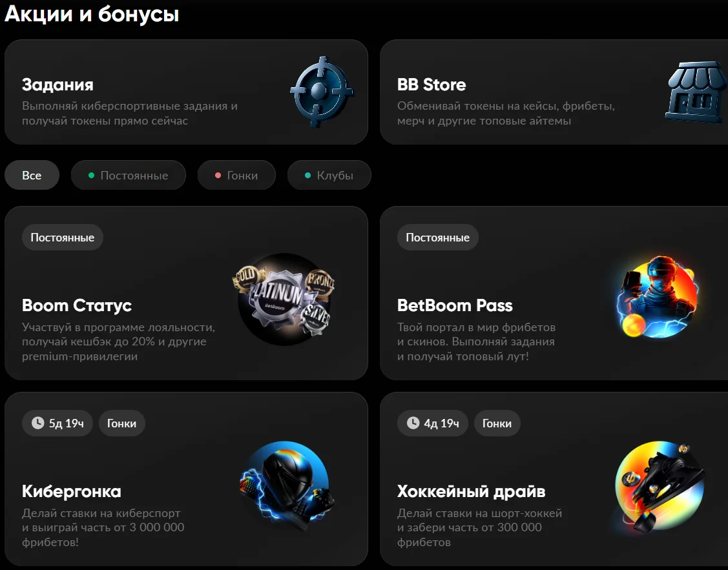The width and height of the screenshot is (728, 570).
Task: Open the BB Store title link
Action: 432,85
